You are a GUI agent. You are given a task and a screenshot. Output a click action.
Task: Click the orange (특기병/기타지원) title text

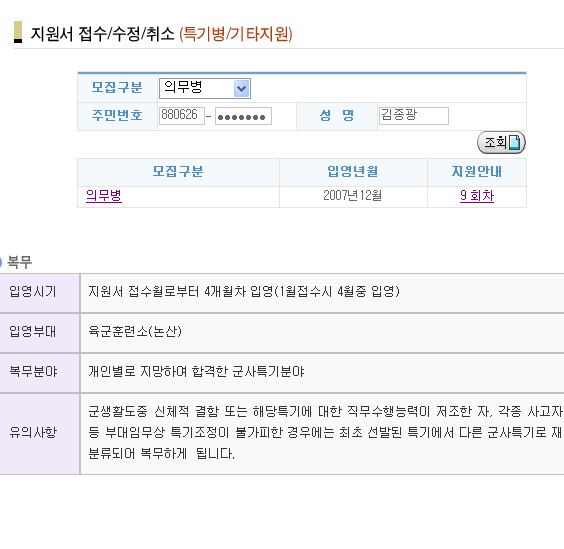click(x=236, y=34)
